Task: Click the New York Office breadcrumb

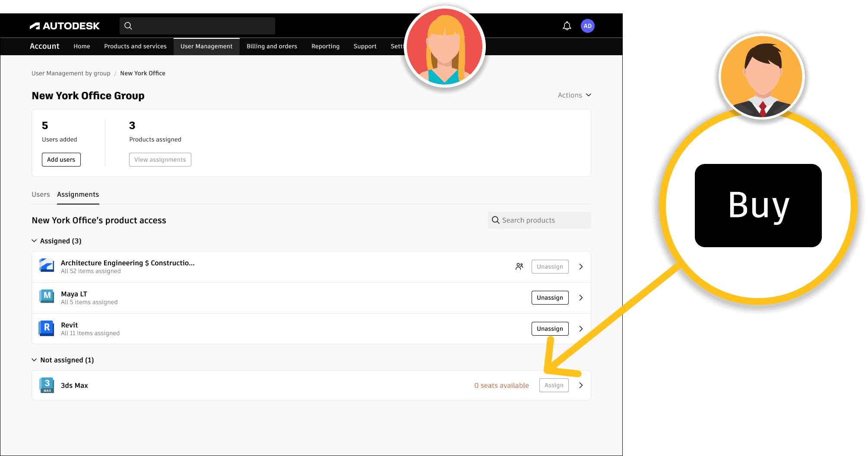Action: point(143,73)
